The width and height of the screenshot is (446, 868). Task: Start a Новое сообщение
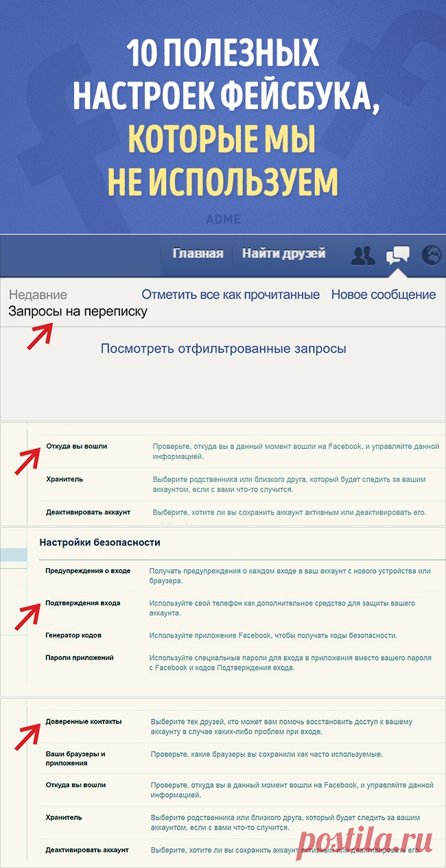[x=384, y=295]
